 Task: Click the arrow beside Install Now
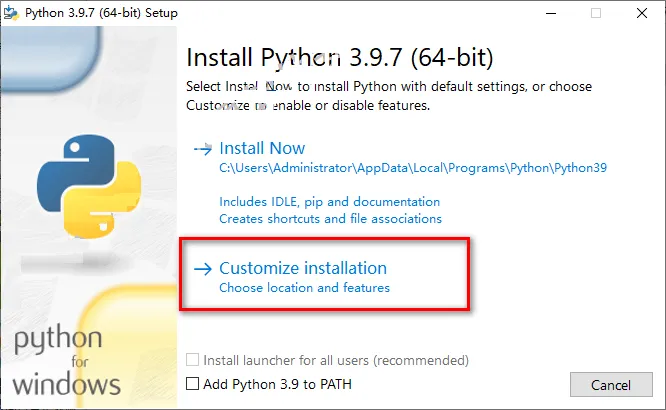tap(203, 149)
